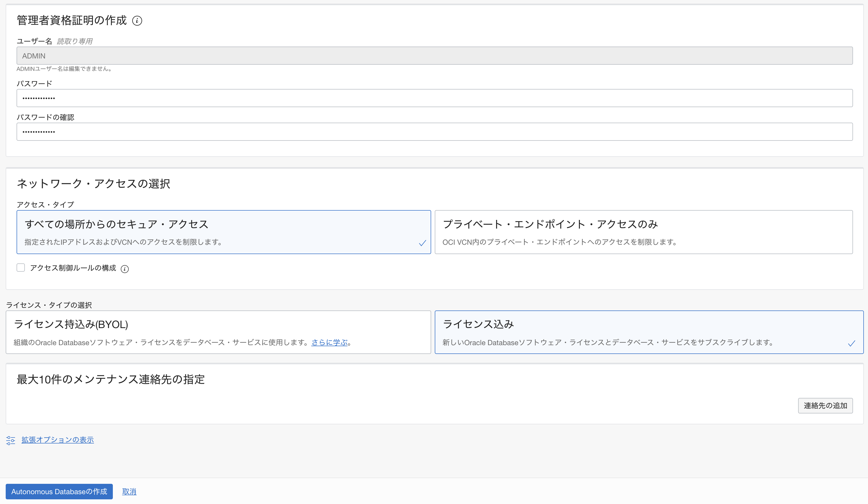The width and height of the screenshot is (868, 504).
Task: Click the checkmark on すべての場所からのセキュア・アクセス
Action: 422,243
